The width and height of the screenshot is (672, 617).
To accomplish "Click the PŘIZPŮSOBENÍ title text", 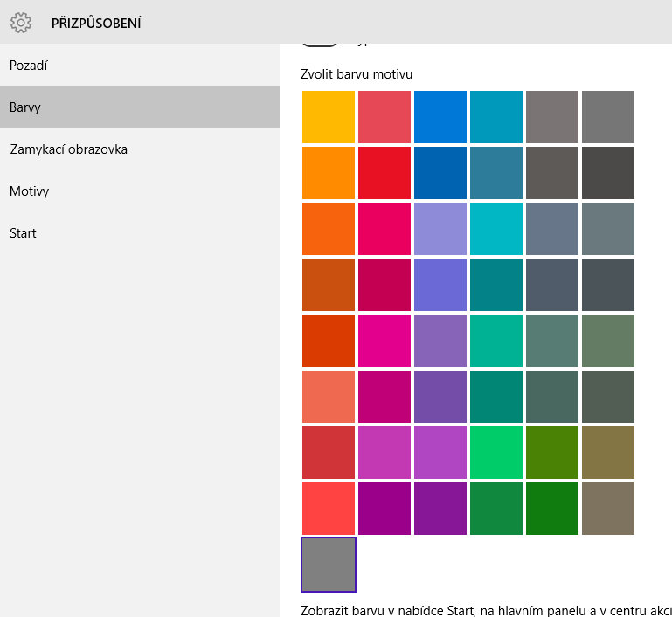I will click(96, 23).
